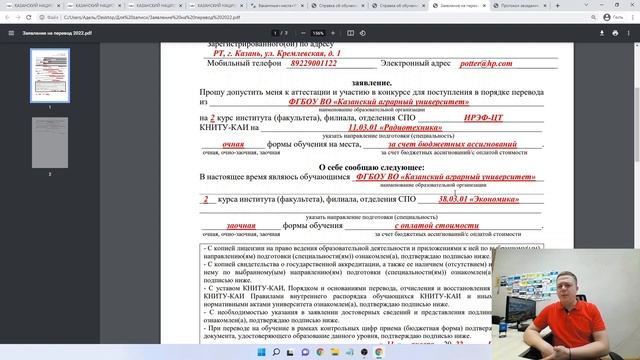Reload the current page
Screen dimensions: 640x360
click(x=29, y=18)
